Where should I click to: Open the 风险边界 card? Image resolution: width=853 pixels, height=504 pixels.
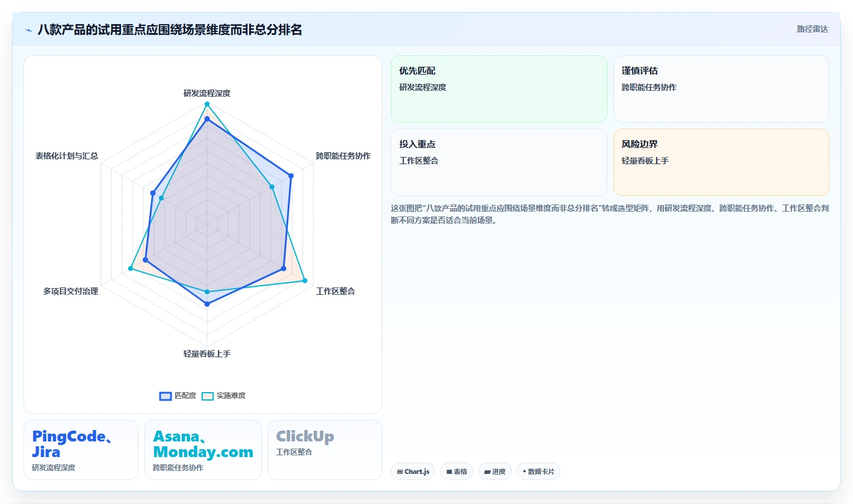[x=721, y=162]
